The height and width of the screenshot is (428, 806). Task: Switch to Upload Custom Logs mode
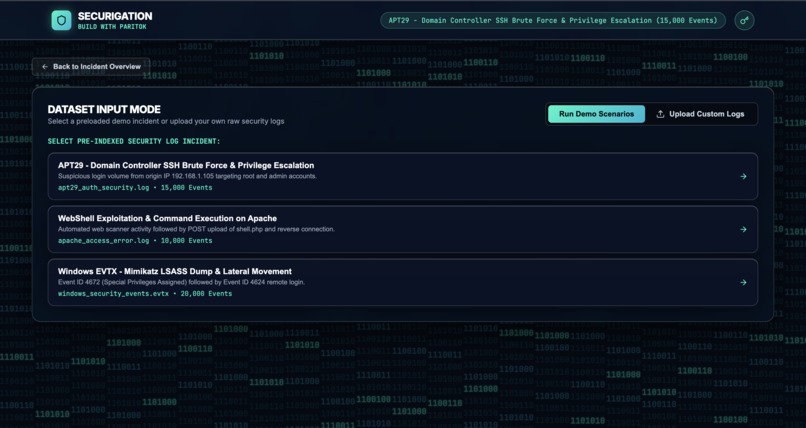point(700,114)
